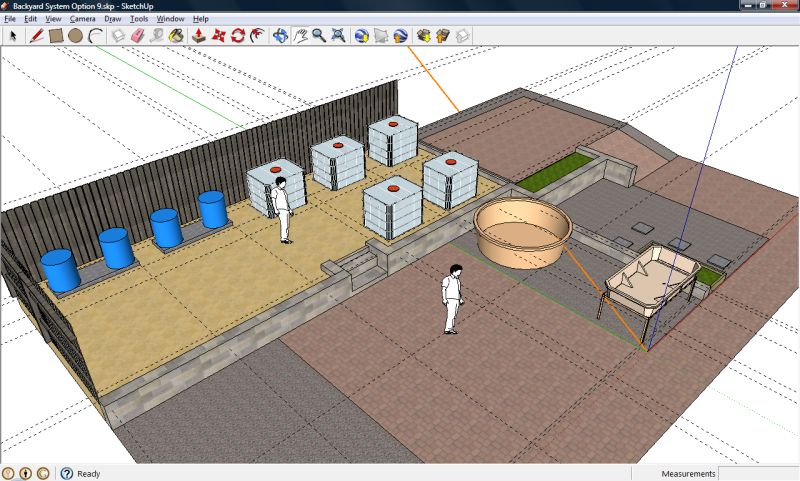Click the 'Measurements' label
The image size is (800, 481).
pyautogui.click(x=688, y=474)
